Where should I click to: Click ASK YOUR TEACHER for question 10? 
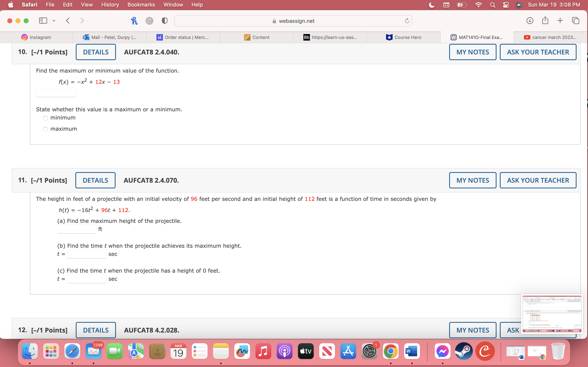click(538, 52)
